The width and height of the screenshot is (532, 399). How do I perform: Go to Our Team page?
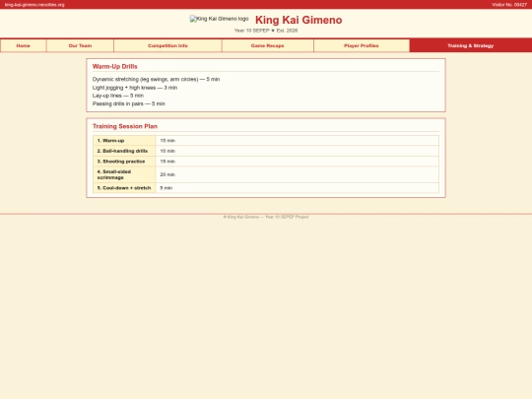coord(80,45)
